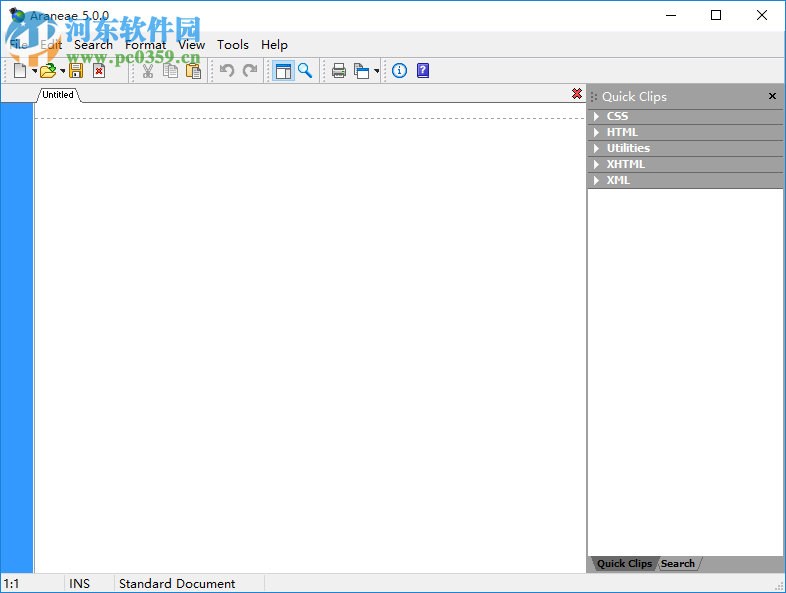
Task: Click the open folder icon
Action: tap(48, 71)
